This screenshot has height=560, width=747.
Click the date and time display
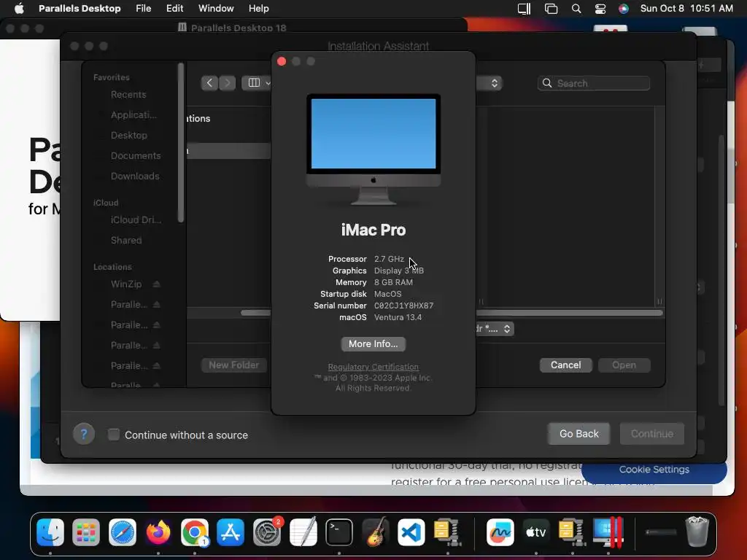[x=686, y=8]
